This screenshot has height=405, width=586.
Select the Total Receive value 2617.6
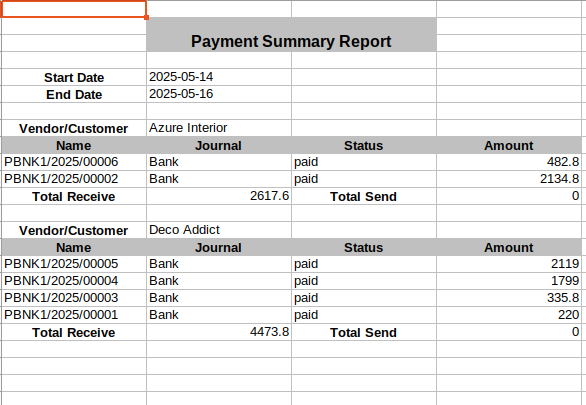coord(219,196)
